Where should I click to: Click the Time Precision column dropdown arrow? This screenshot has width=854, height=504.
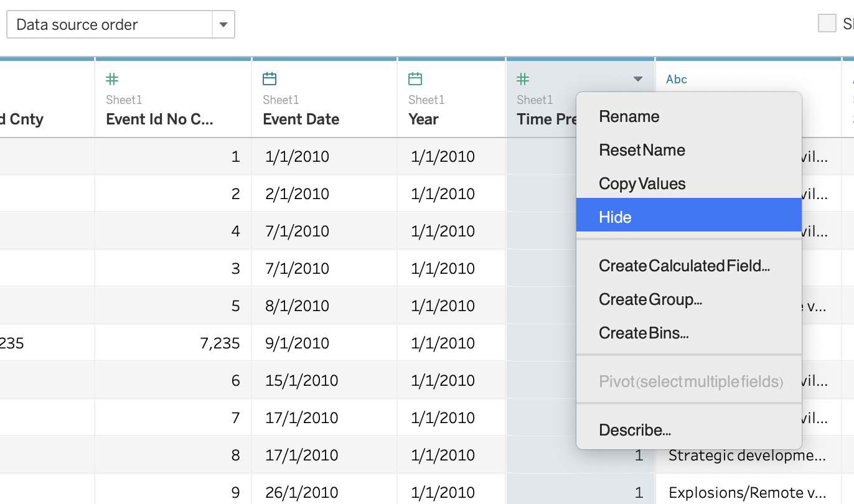coord(637,79)
